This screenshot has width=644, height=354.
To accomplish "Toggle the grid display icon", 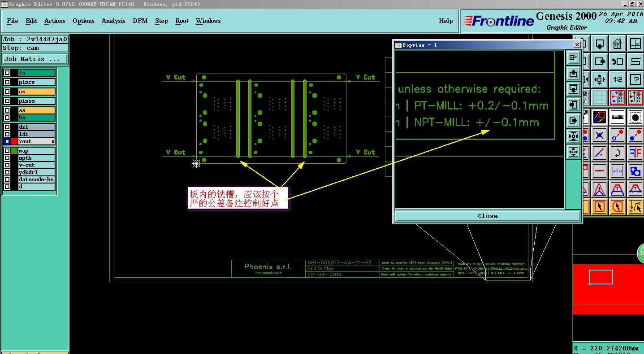I will 600,97.
